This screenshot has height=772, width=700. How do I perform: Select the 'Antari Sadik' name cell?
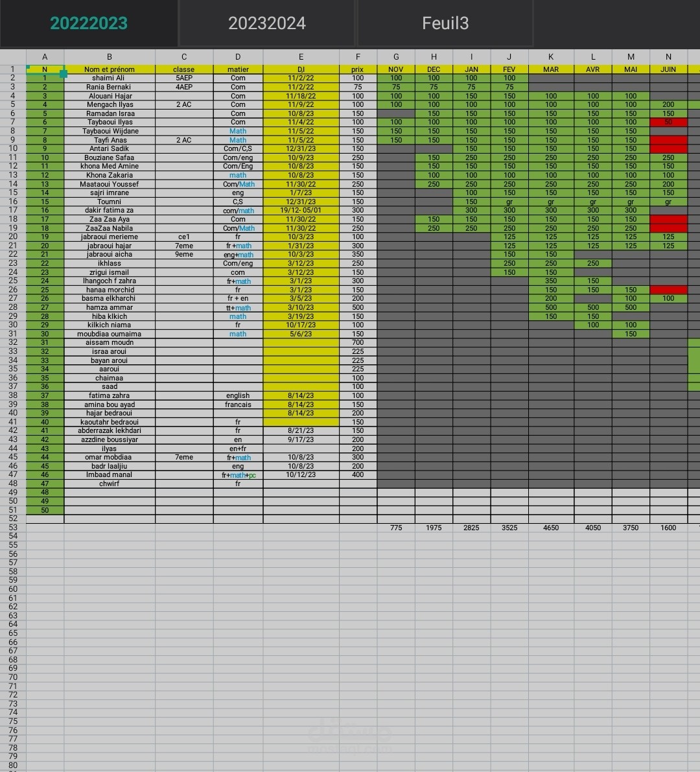coord(110,148)
